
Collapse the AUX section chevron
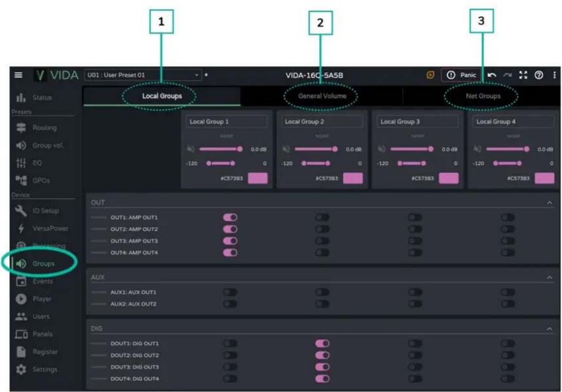click(x=549, y=277)
